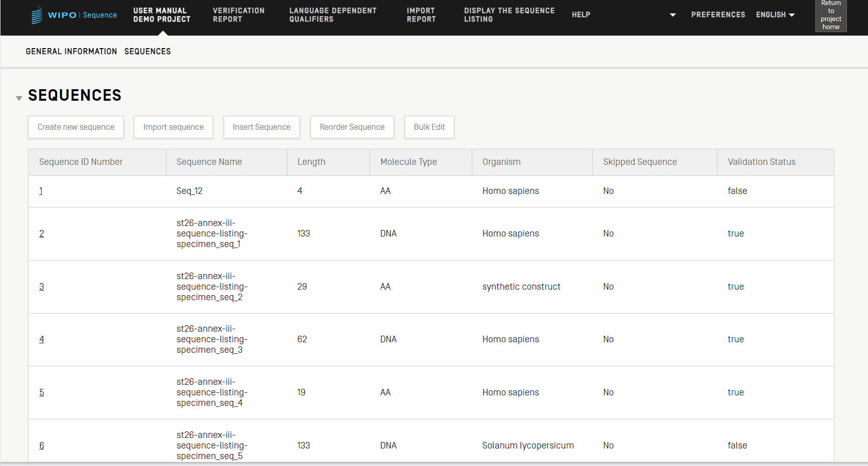Open the Help menu

pos(581,15)
